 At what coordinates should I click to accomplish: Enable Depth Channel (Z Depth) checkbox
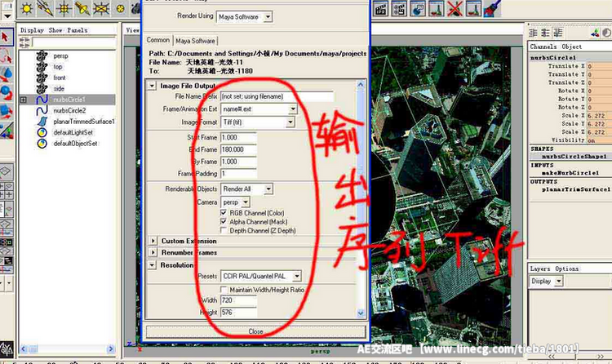tap(224, 230)
